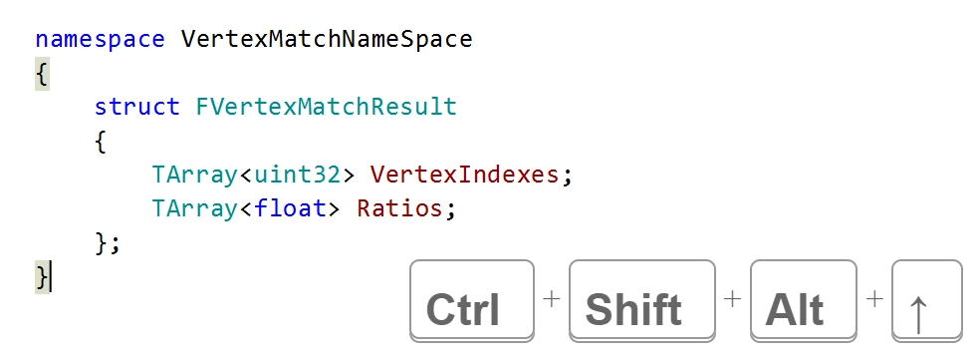Click the highlighted closing brace of namespace
This screenshot has width=980, height=359.
(42, 277)
